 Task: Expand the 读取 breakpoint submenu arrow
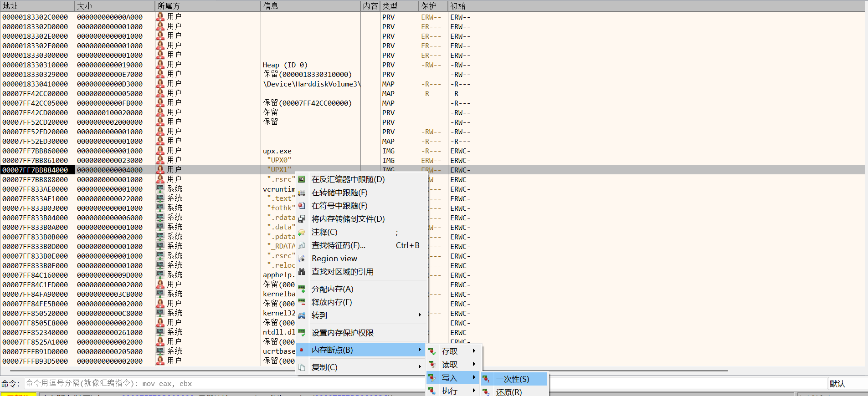pyautogui.click(x=474, y=364)
